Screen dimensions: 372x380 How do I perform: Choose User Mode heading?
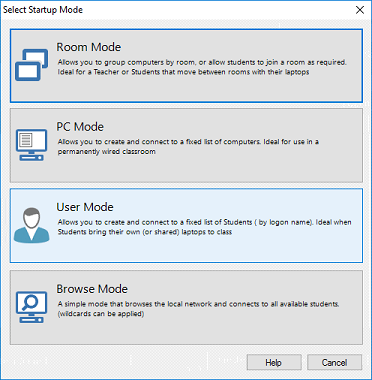pyautogui.click(x=85, y=207)
